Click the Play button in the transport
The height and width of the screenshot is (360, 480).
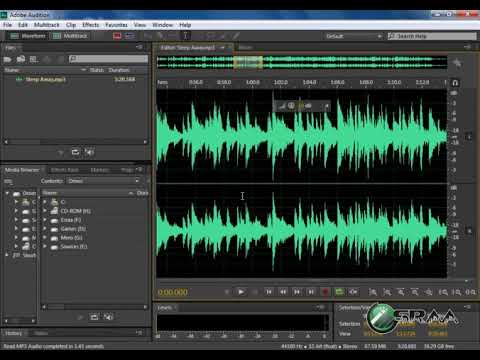tap(241, 292)
